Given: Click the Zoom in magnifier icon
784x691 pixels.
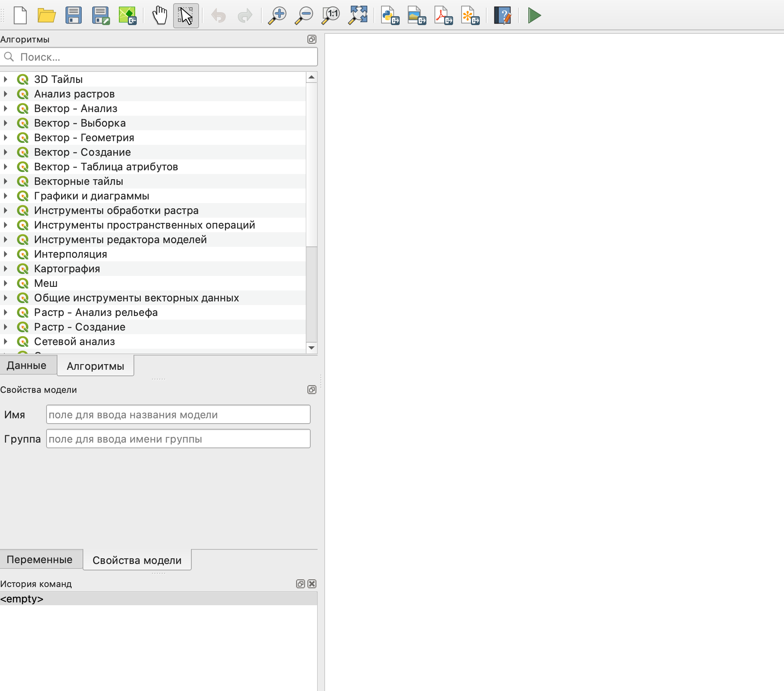Looking at the screenshot, I should click(278, 16).
